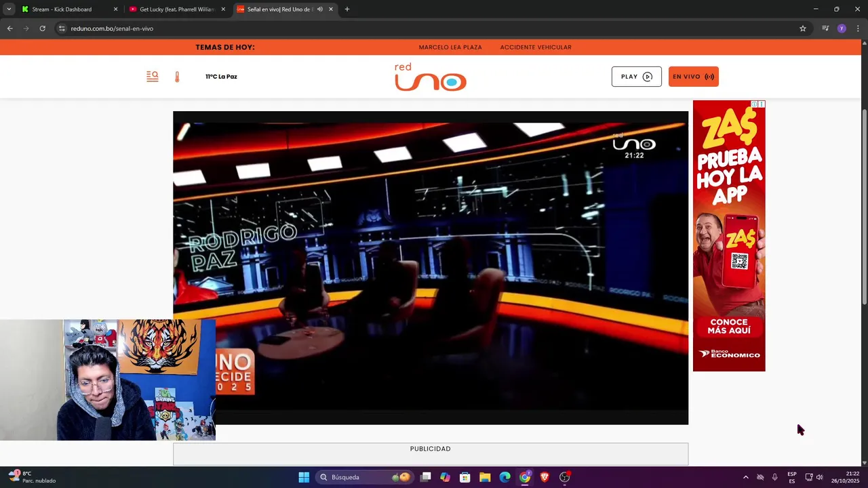Open the ad info icon on ZAS banner
Image resolution: width=868 pixels, height=488 pixels.
[754, 104]
